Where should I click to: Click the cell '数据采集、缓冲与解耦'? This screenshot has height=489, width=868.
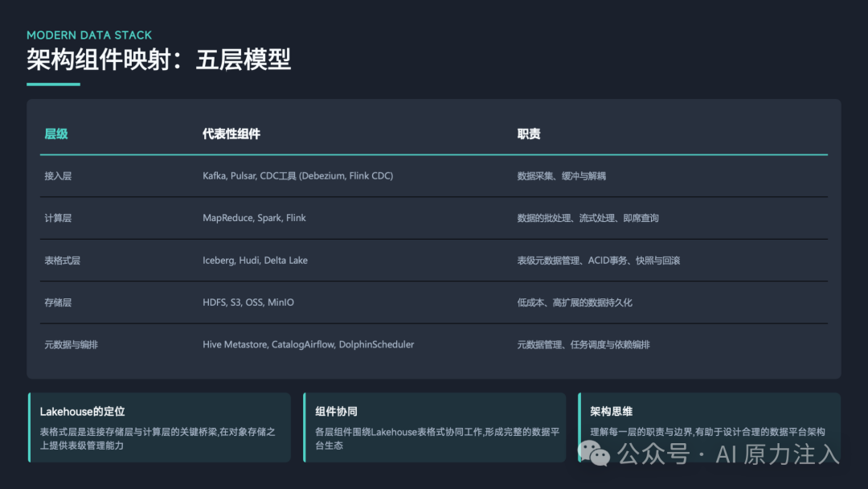[x=561, y=176]
